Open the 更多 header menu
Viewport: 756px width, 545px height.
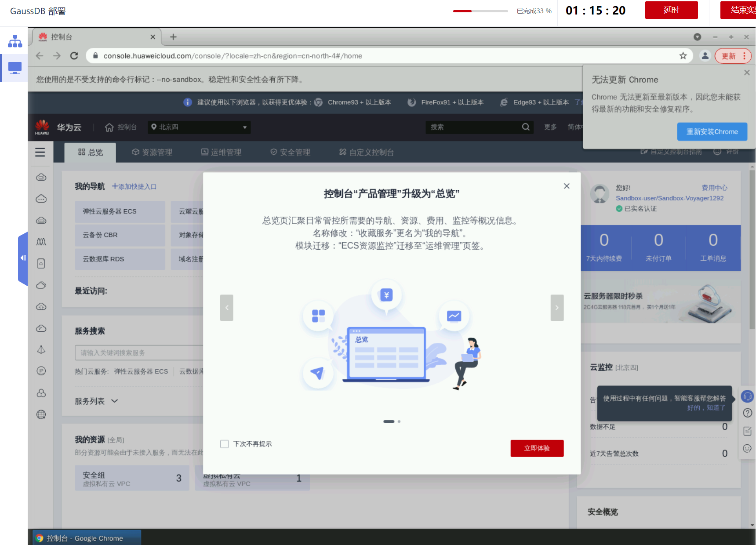pos(550,127)
